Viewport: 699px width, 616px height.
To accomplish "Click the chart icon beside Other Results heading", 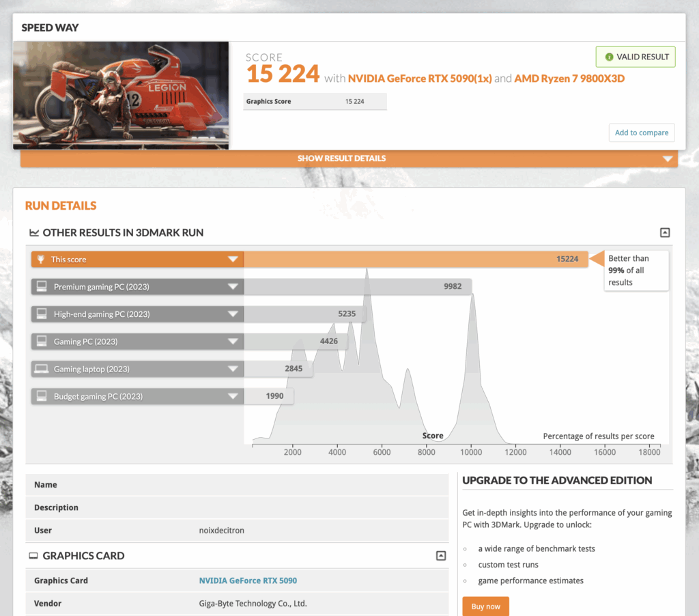I will click(33, 233).
